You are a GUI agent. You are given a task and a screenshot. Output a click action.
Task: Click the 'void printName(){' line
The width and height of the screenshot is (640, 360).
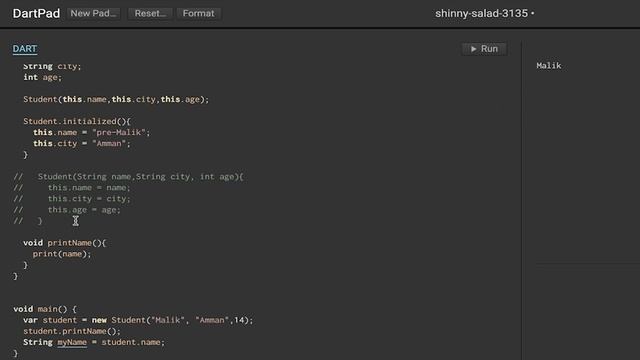coord(64,242)
